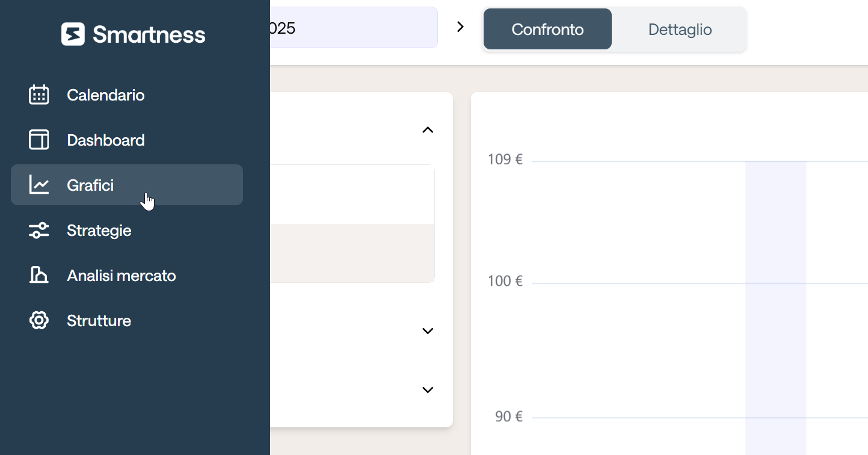Click the Smartness brand name
Screen dimensions: 868x455
pos(149,35)
